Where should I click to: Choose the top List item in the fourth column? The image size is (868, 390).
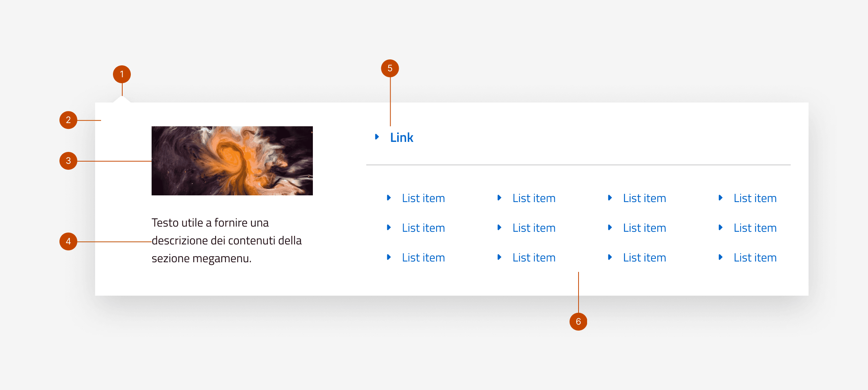point(755,198)
